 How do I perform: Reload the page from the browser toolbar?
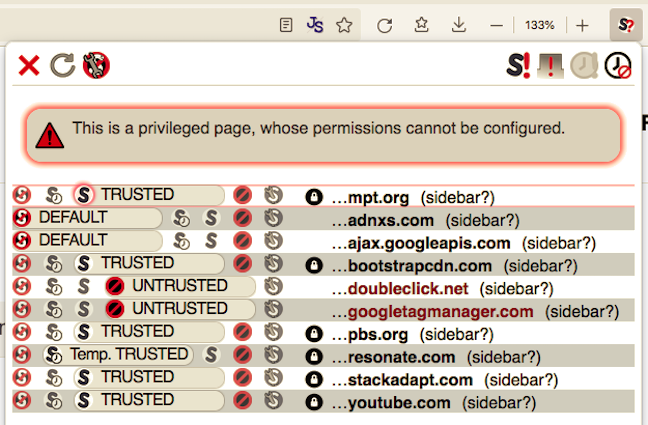click(x=384, y=26)
